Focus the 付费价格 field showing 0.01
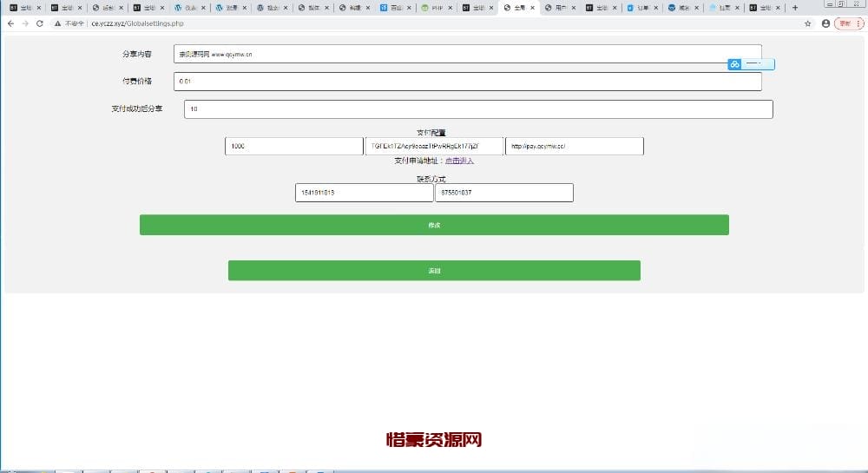The height and width of the screenshot is (473, 868). [x=467, y=82]
